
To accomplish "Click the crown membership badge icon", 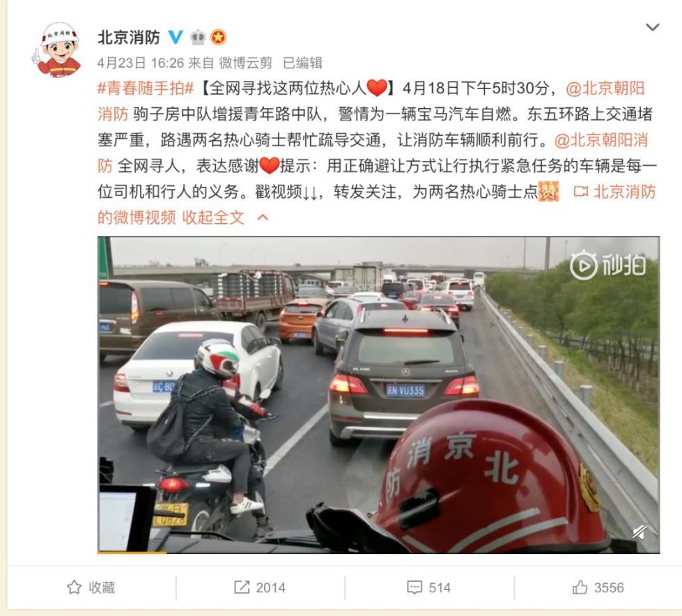I will pyautogui.click(x=197, y=38).
